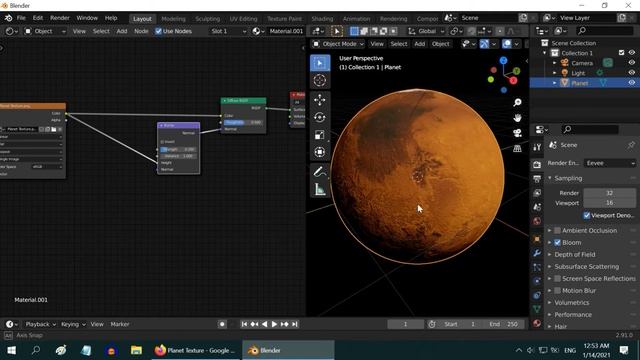The height and width of the screenshot is (360, 640).
Task: Click the Viewport samples value field
Action: pyautogui.click(x=609, y=203)
